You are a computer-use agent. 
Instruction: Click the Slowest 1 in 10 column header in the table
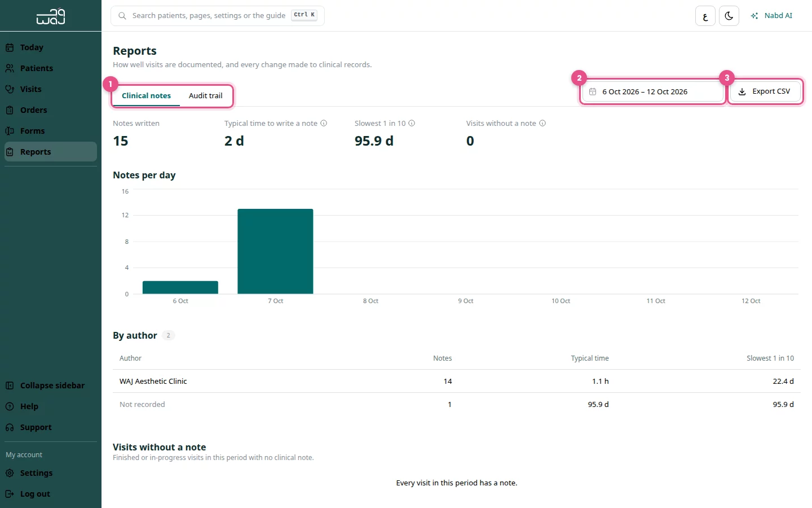(770, 358)
